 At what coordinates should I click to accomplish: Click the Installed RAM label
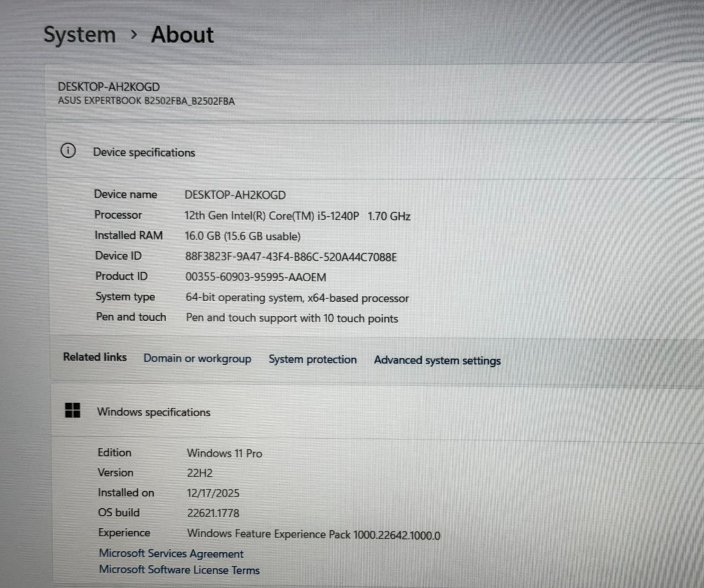pos(129,235)
